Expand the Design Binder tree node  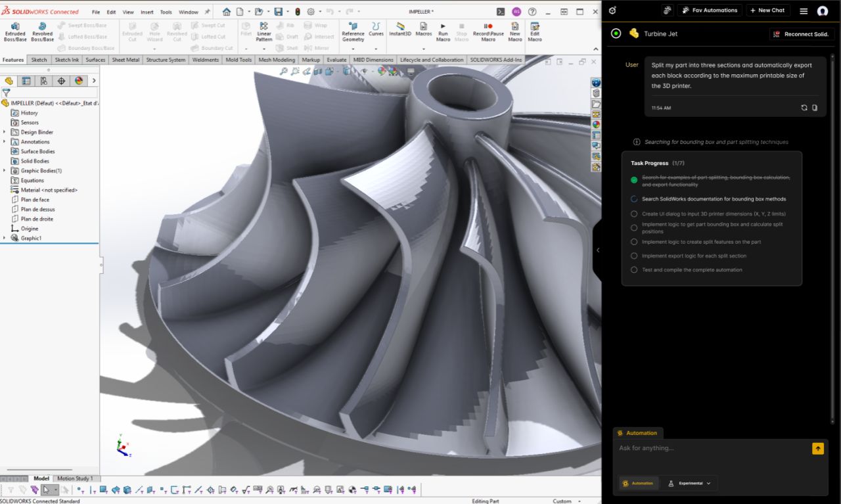pos(5,132)
